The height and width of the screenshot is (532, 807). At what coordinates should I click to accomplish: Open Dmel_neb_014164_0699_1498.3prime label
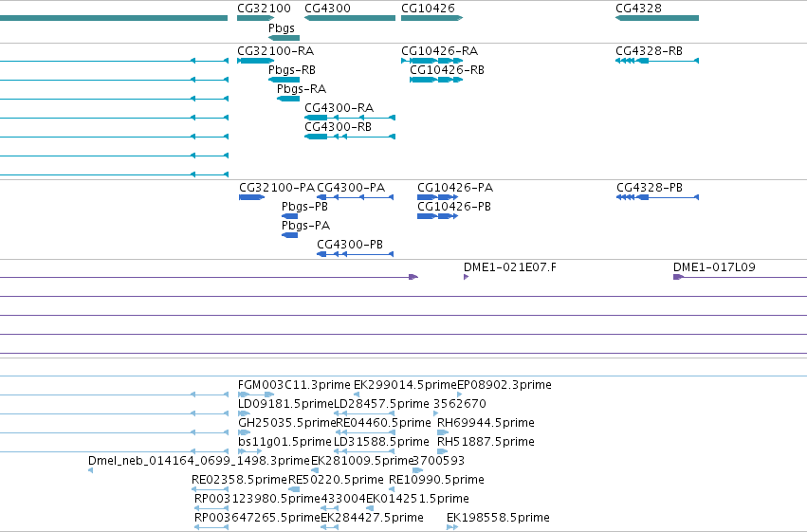pos(199,461)
